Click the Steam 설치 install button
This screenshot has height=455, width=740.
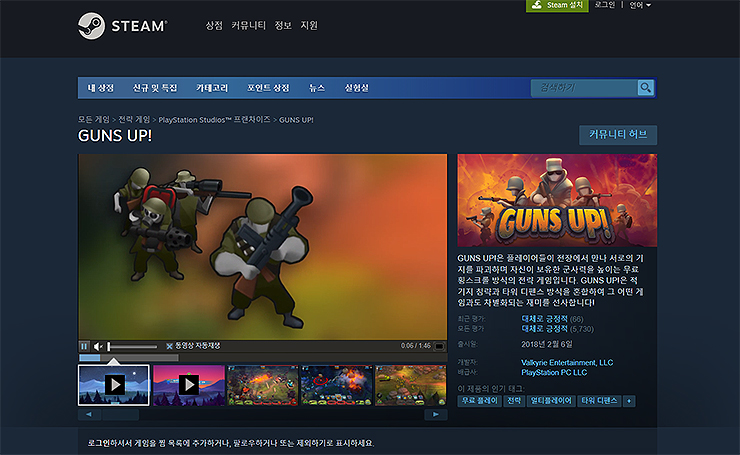pyautogui.click(x=557, y=6)
